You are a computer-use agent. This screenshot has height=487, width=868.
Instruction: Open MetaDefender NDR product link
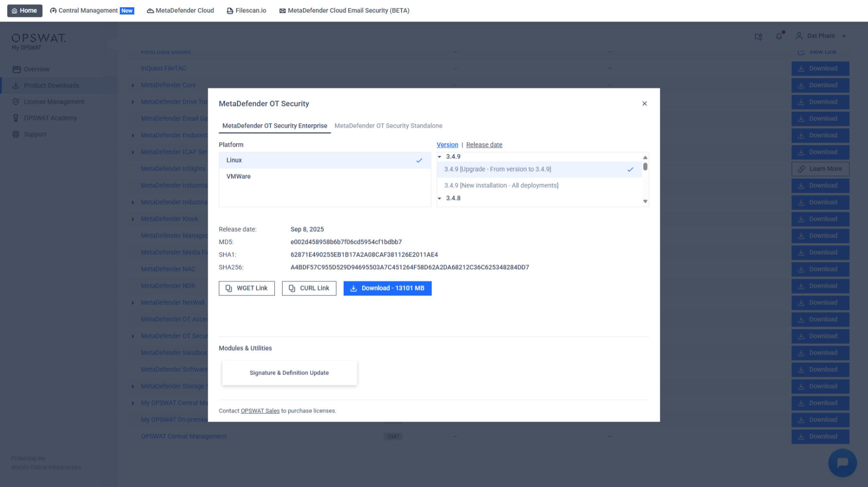coord(168,286)
